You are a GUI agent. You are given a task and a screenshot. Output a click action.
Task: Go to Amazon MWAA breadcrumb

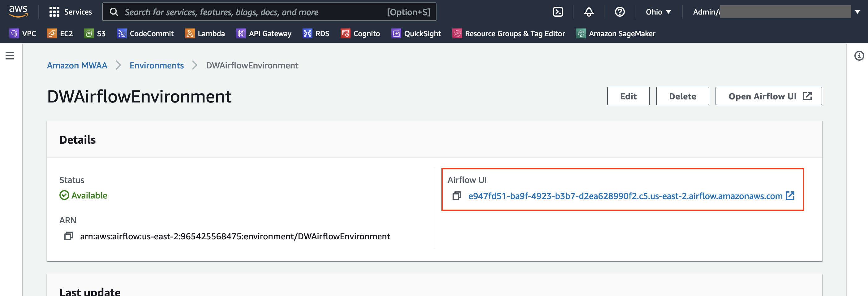[77, 65]
